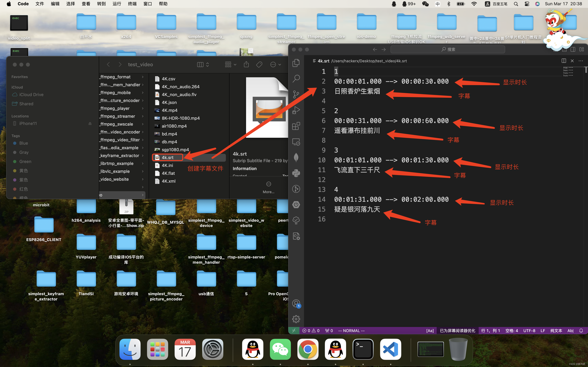Open the 查看 menu
The width and height of the screenshot is (588, 367).
click(86, 4)
